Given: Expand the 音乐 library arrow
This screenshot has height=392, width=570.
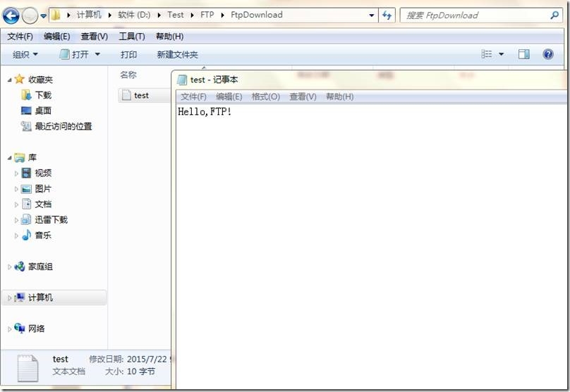Looking at the screenshot, I should [16, 235].
